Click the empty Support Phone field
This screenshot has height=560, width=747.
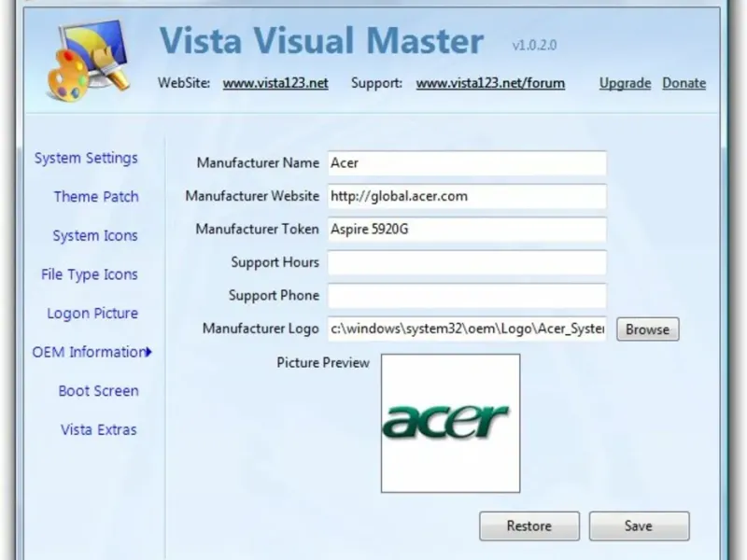point(467,296)
